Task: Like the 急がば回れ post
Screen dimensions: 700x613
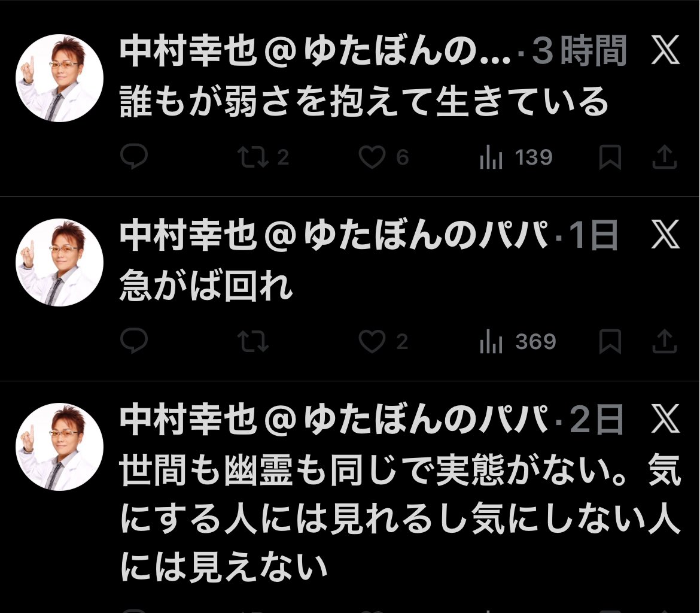Action: tap(372, 342)
